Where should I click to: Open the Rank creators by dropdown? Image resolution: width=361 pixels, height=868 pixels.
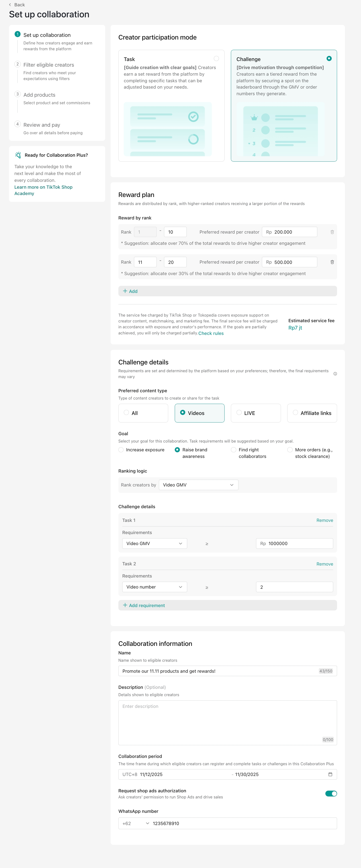198,485
